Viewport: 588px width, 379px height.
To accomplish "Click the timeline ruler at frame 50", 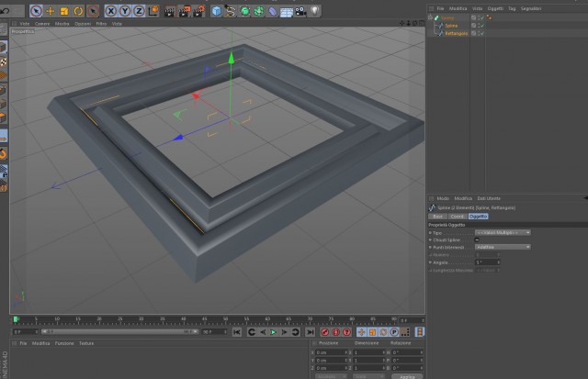I will click(225, 320).
